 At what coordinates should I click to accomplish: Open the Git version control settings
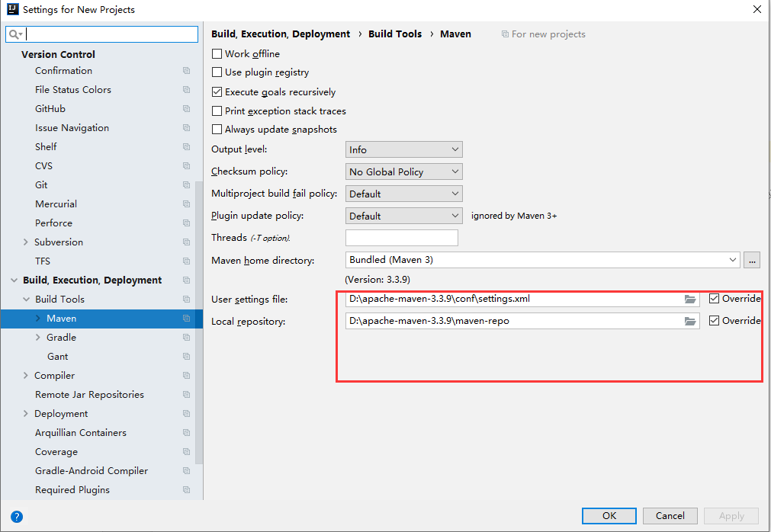click(x=41, y=184)
